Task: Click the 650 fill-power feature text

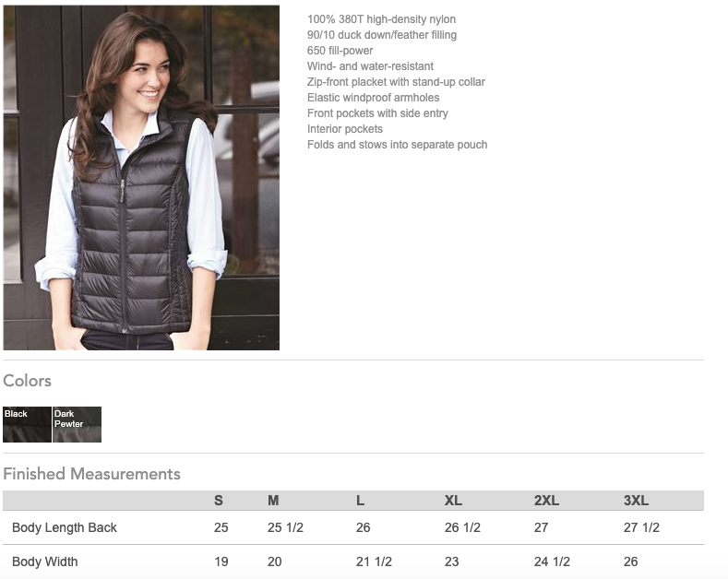Action: click(340, 50)
